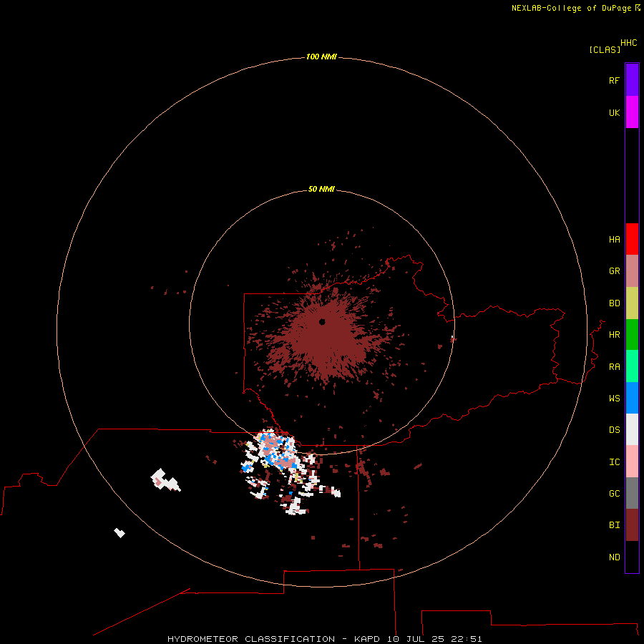Screen dimensions: 644x644
Task: Click the red HA legend color swatch
Action: [632, 239]
